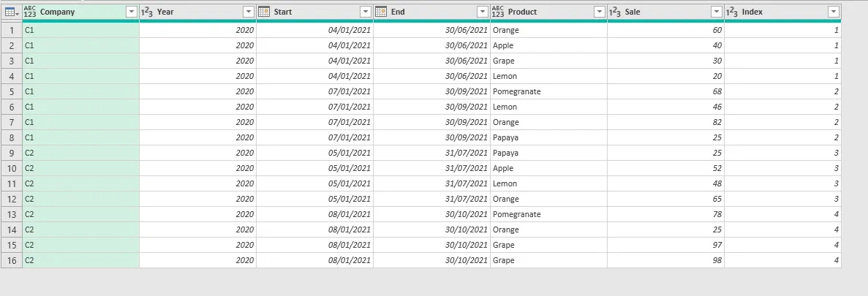Click the date type icon of Start column

(x=264, y=12)
